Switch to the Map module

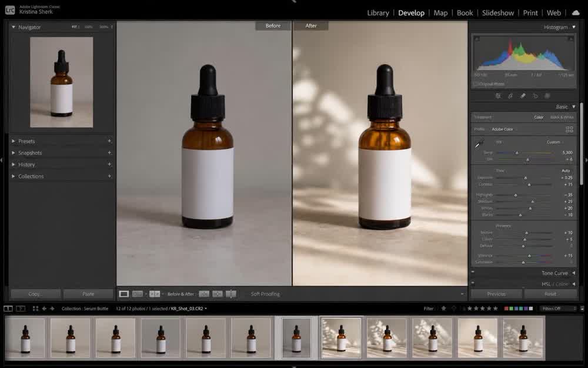440,13
